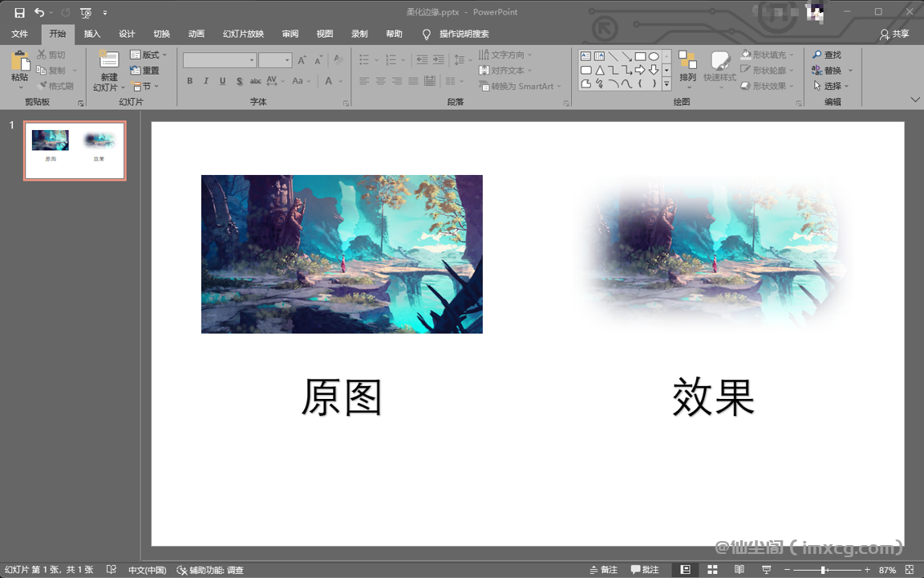Open font color A dropdown arrow
This screenshot has height=578, width=924.
(341, 81)
